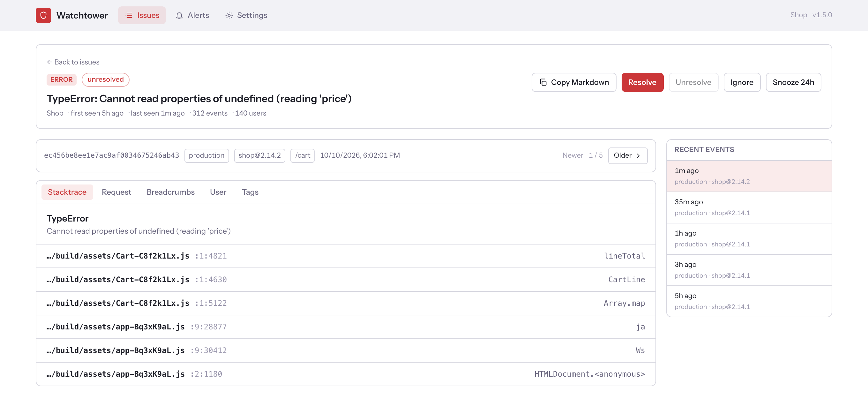The width and height of the screenshot is (868, 399).
Task: Select the 1h ago recent event
Action: click(x=749, y=238)
